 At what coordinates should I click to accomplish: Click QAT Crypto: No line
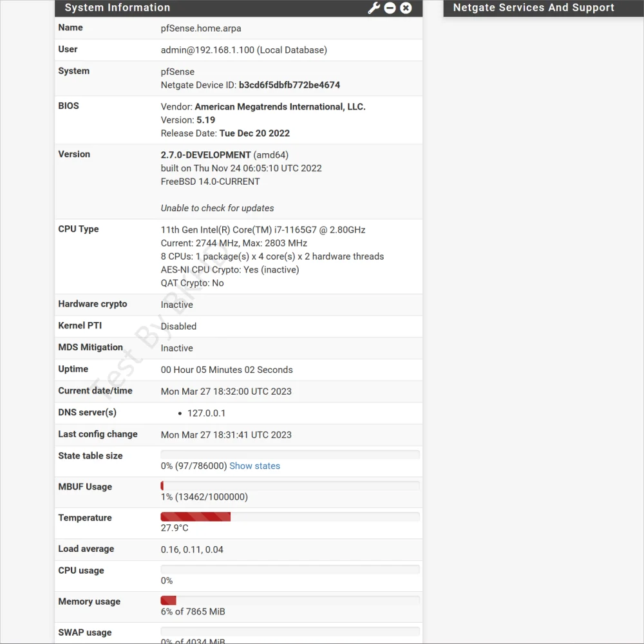pos(192,283)
